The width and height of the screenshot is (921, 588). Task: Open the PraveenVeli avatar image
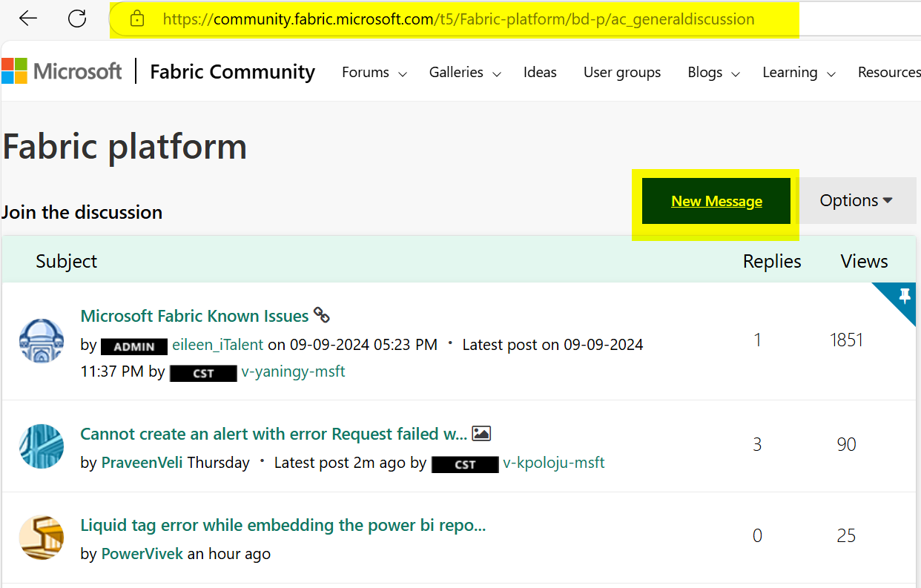coord(41,446)
